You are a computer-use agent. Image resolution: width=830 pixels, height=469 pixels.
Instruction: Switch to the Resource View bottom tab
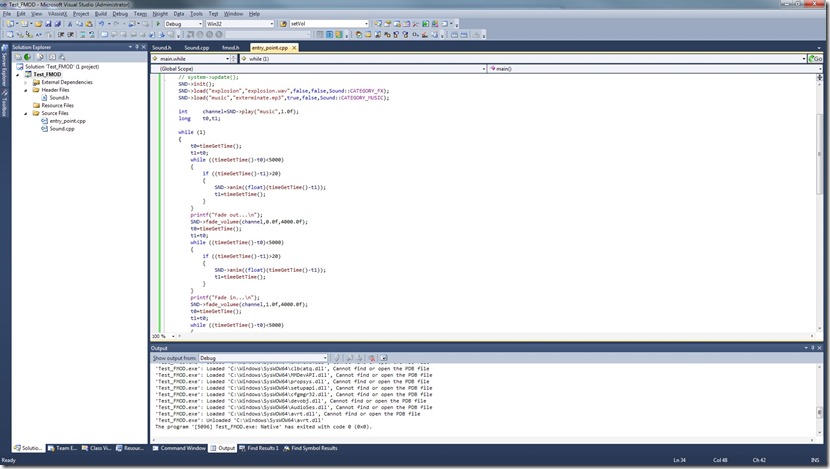(130, 448)
